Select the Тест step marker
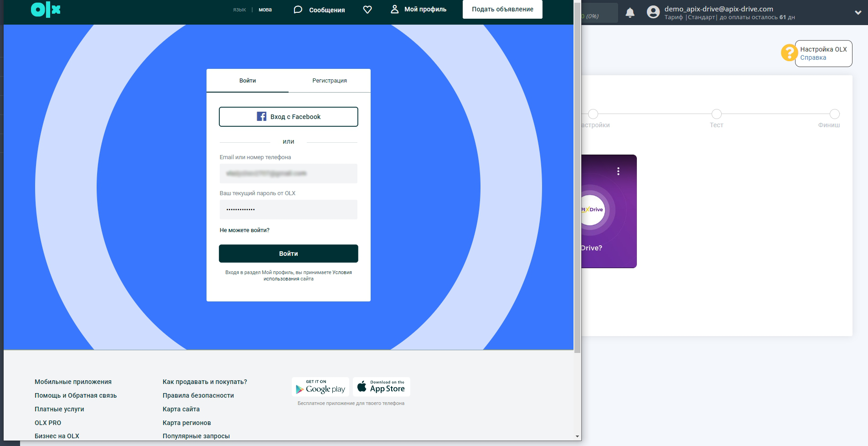The height and width of the screenshot is (446, 868). (717, 114)
